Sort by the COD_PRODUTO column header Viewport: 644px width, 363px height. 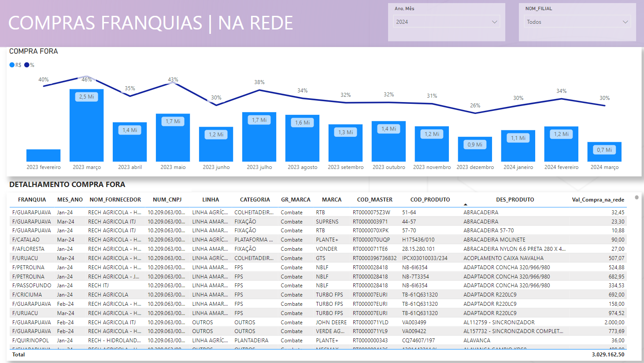coord(430,200)
